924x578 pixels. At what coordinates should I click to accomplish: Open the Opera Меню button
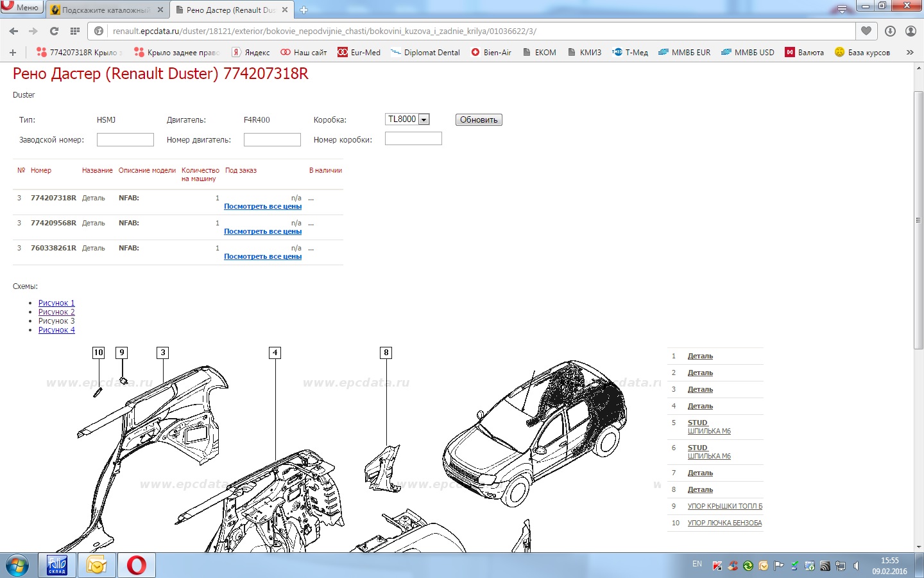[x=22, y=7]
